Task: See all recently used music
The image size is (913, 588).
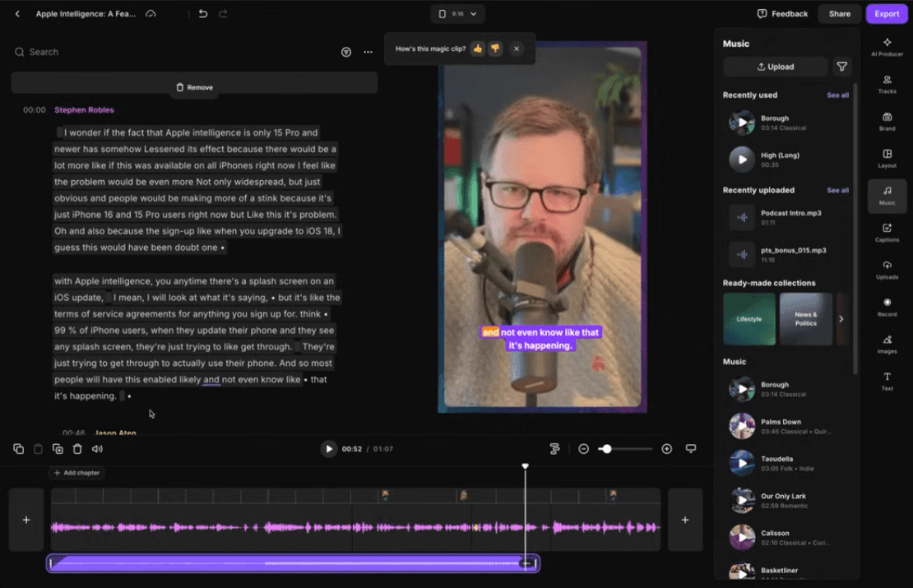Action: pyautogui.click(x=838, y=95)
